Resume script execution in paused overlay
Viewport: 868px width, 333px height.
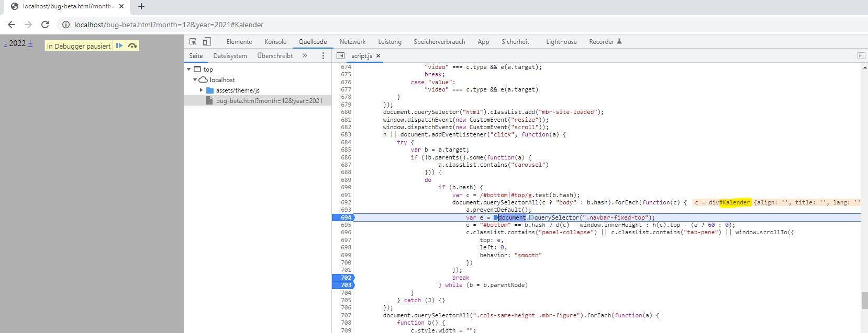pos(119,46)
